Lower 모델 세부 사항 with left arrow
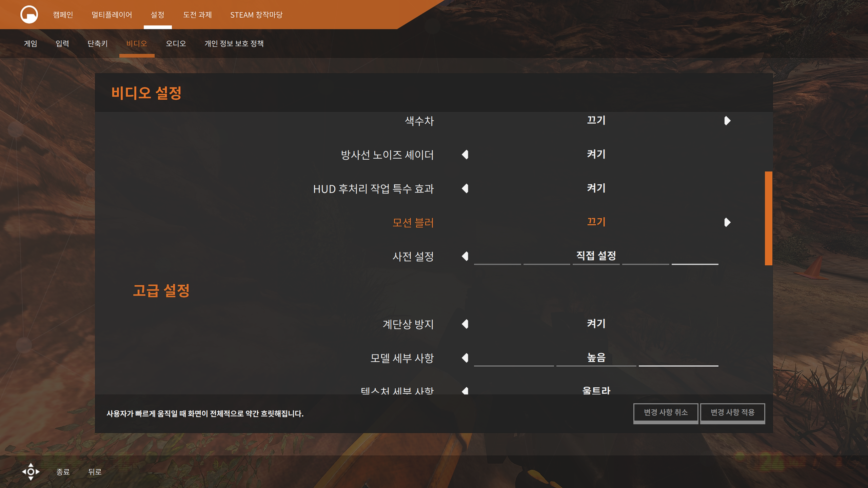This screenshot has width=868, height=488. tap(465, 358)
